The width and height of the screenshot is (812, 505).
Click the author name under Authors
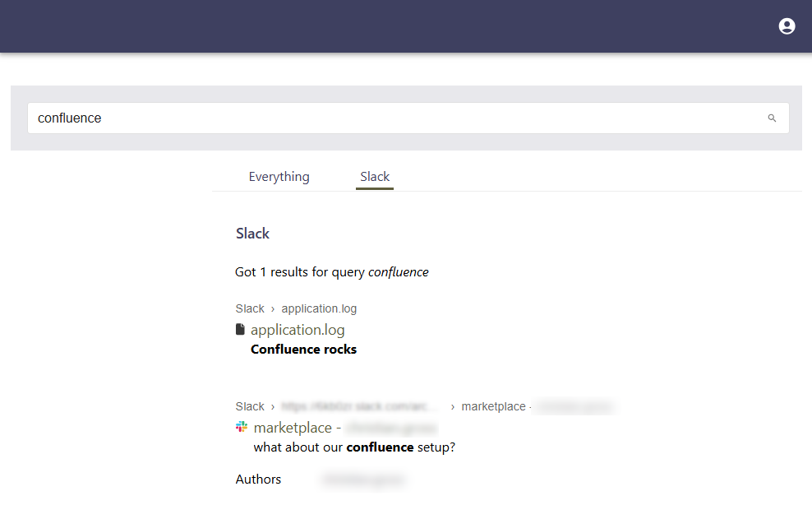(363, 479)
